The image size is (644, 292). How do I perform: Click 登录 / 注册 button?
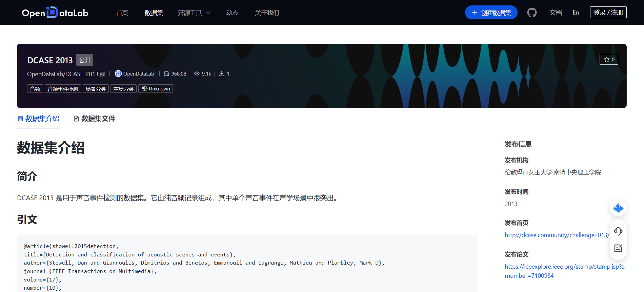[608, 13]
